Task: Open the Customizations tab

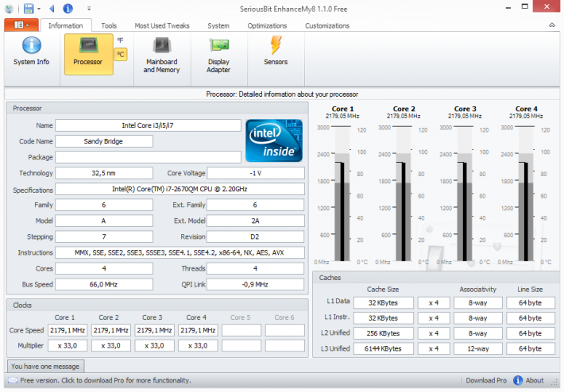Action: click(327, 25)
